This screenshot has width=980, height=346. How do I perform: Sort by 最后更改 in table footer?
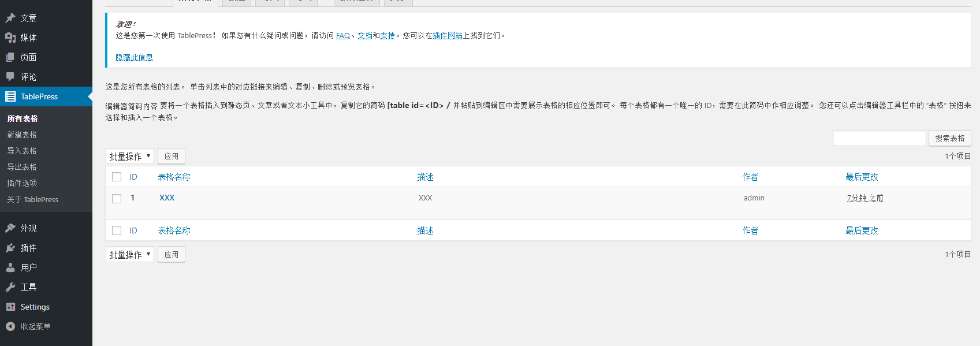click(x=862, y=230)
